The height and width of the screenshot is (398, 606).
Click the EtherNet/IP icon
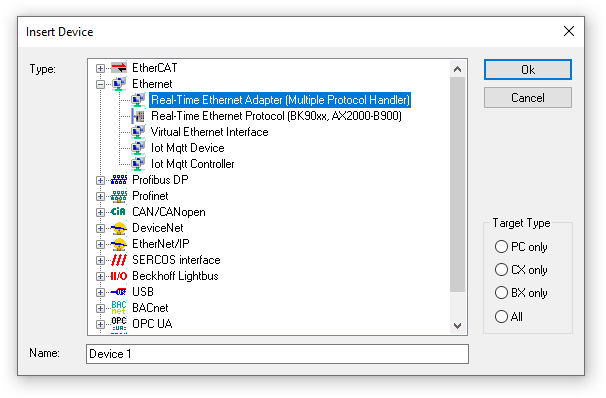pos(119,244)
